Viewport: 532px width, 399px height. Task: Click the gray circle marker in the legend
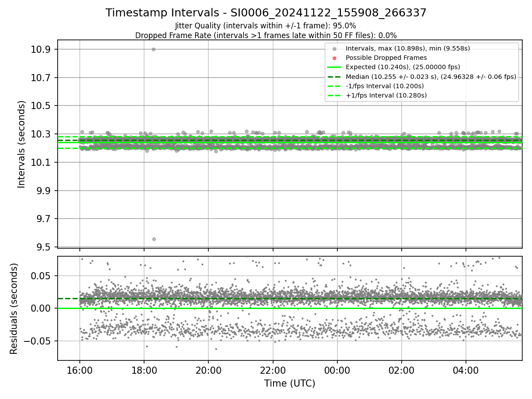pos(334,49)
